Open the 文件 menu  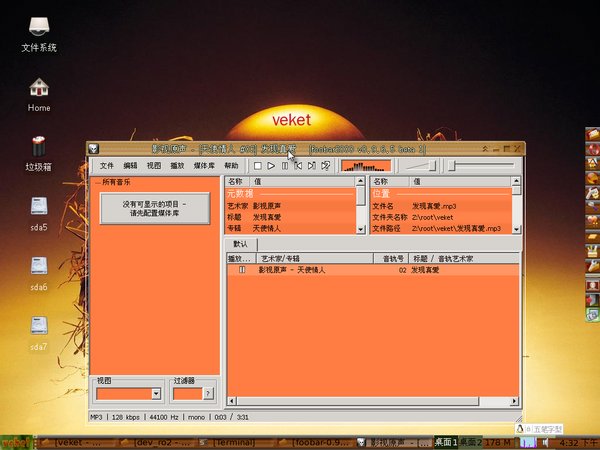click(x=107, y=165)
